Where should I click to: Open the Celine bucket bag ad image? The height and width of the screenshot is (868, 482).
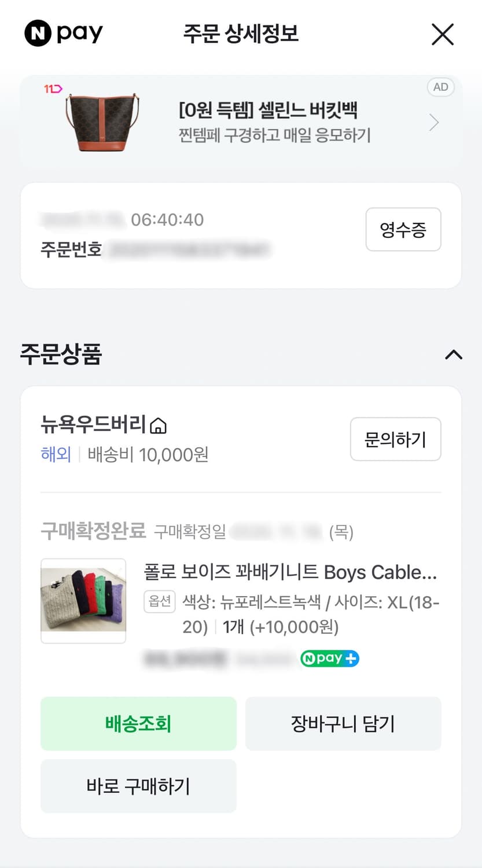(102, 123)
